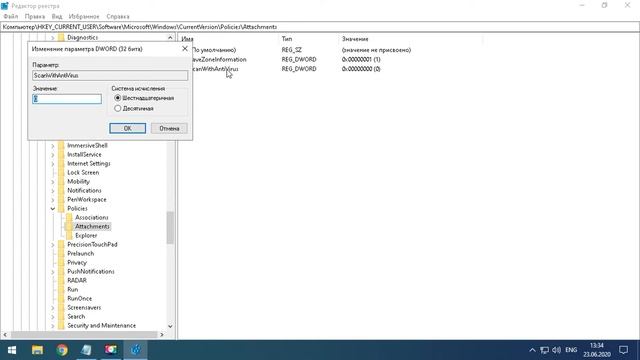Open the Избранное menu
The width and height of the screenshot is (640, 360).
point(84,16)
